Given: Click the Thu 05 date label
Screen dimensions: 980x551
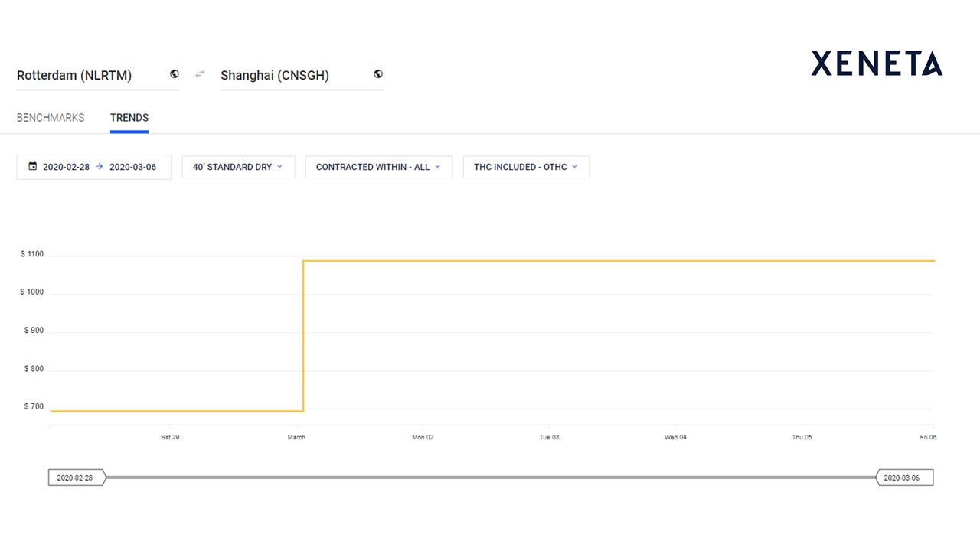Looking at the screenshot, I should click(x=802, y=437).
